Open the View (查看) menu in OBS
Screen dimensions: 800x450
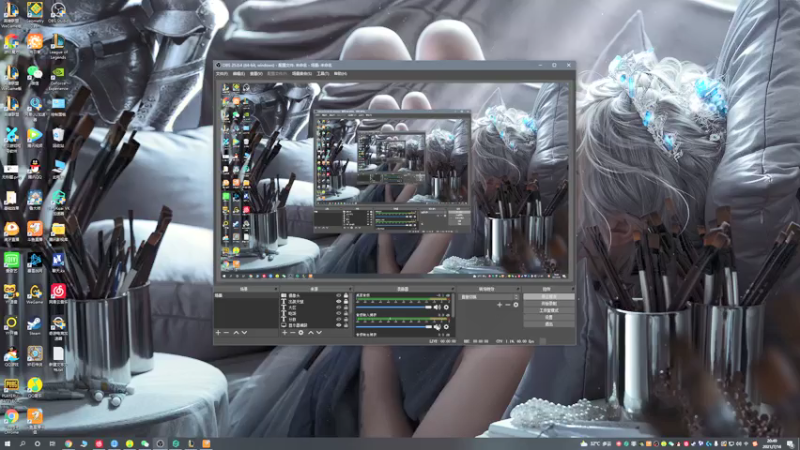coord(256,74)
